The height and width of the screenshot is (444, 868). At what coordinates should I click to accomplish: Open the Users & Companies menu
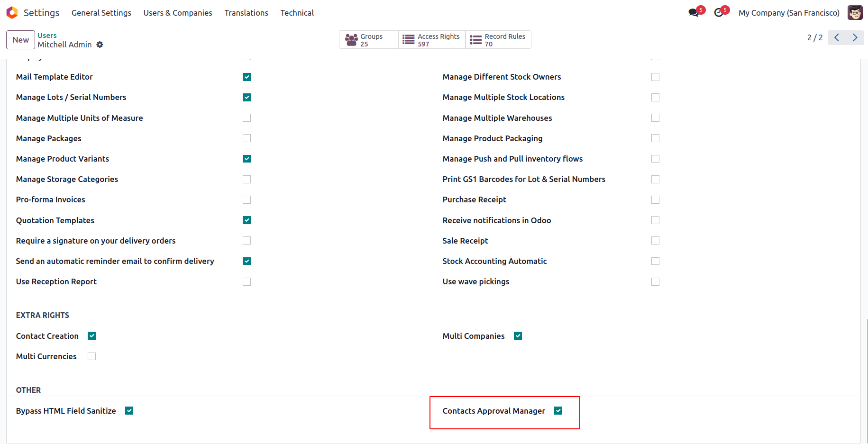click(178, 13)
